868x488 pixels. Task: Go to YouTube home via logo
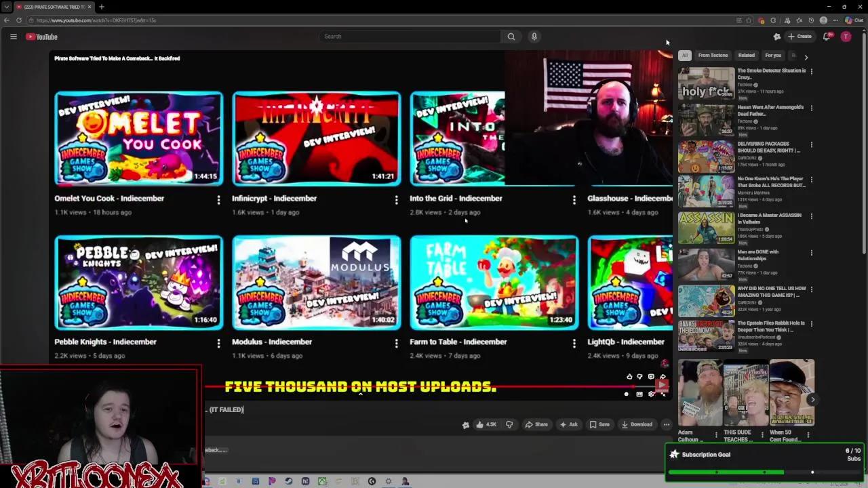42,37
